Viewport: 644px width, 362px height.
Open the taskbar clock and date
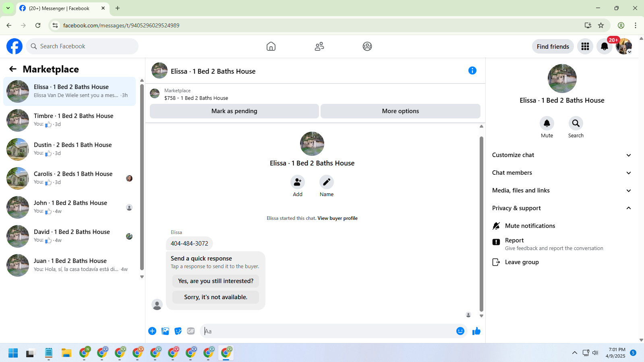[616, 353]
